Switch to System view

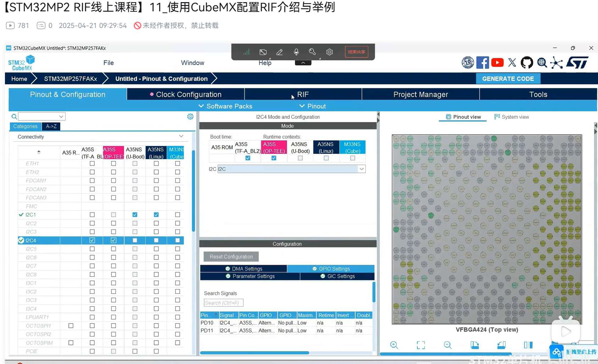(x=512, y=117)
